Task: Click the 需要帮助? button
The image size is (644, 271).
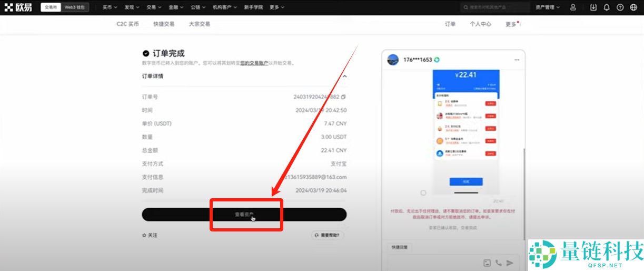Action: 328,235
